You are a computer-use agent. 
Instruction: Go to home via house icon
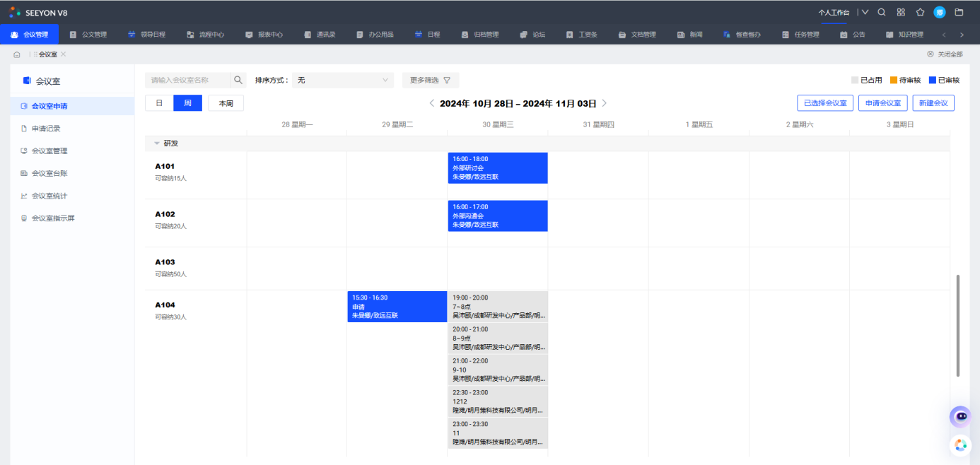click(16, 54)
